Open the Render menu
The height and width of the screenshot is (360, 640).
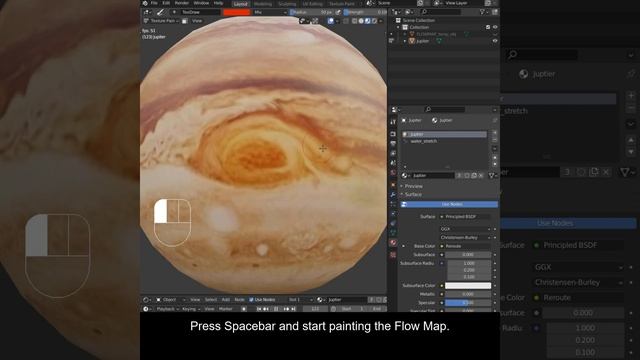tap(182, 3)
